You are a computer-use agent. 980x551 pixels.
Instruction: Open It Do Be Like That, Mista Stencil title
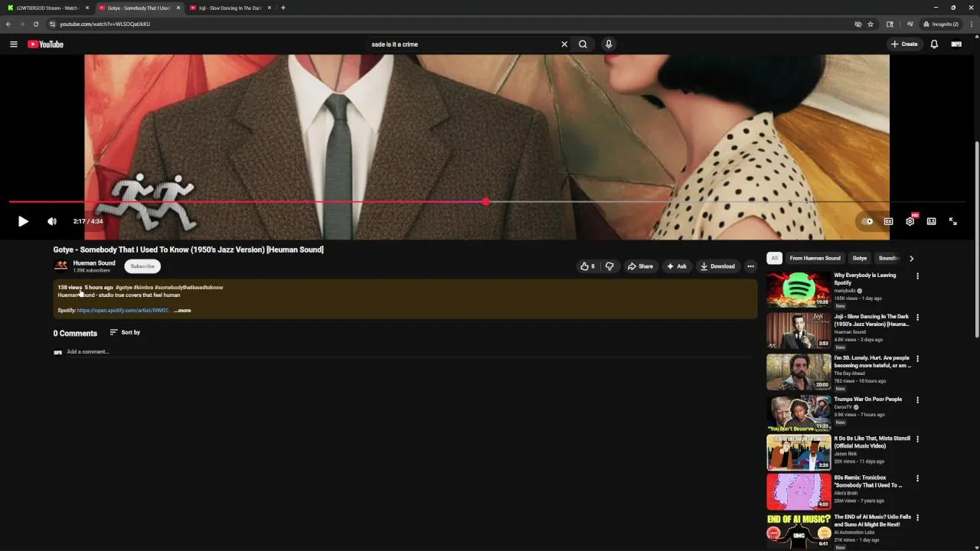[x=872, y=442]
